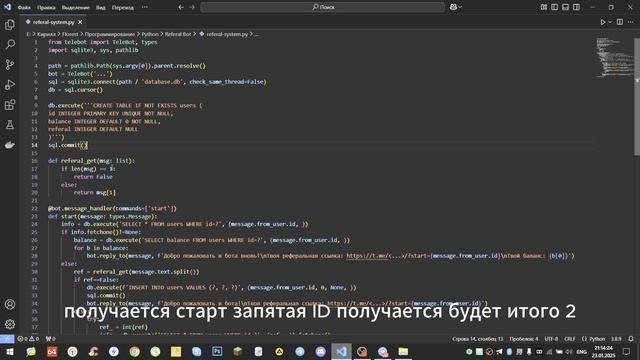Open the Программирование breadcrumb folder
Screen dimensions: 640x360
tap(110, 34)
